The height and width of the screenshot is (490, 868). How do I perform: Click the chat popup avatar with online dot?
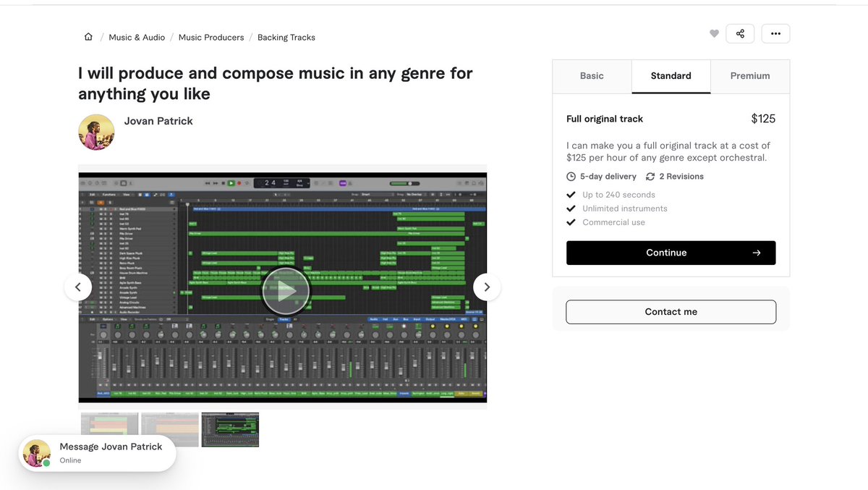pyautogui.click(x=37, y=453)
